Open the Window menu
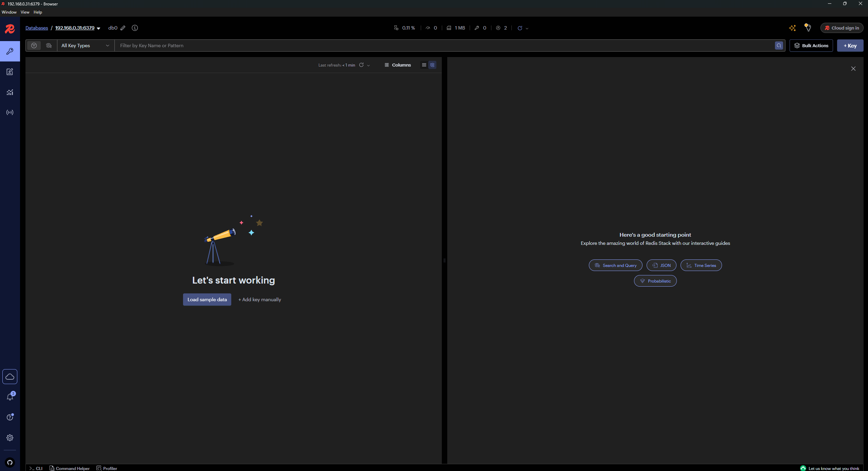 (9, 12)
